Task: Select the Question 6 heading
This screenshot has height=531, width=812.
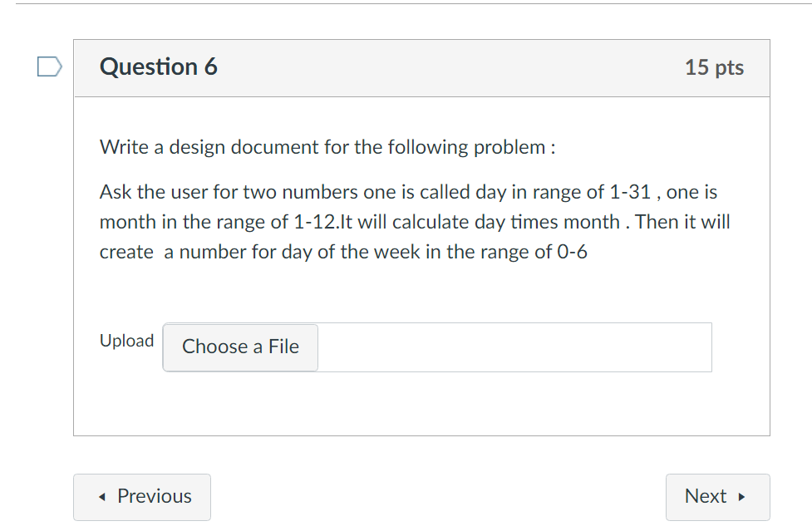Action: coord(158,67)
